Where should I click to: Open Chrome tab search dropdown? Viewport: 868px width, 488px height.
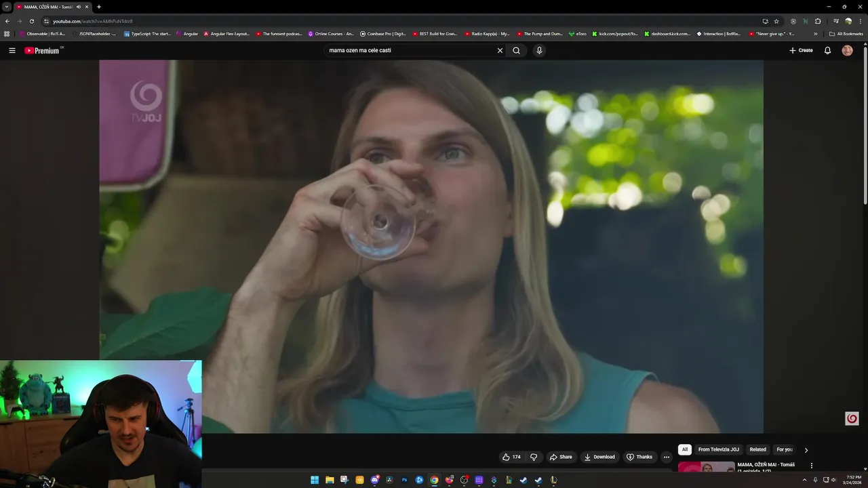[x=7, y=7]
